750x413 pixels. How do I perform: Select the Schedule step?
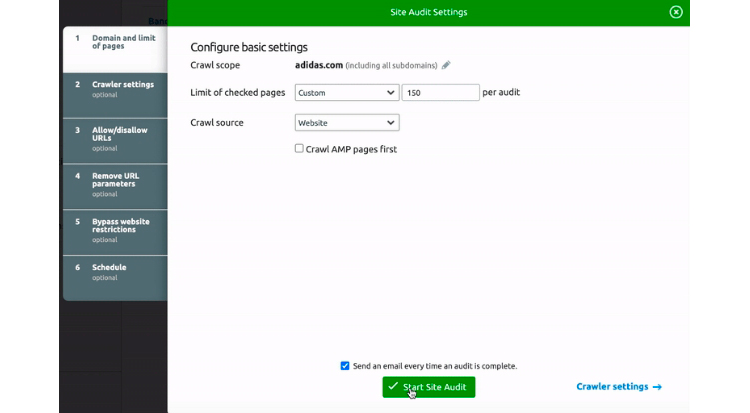[x=114, y=271]
